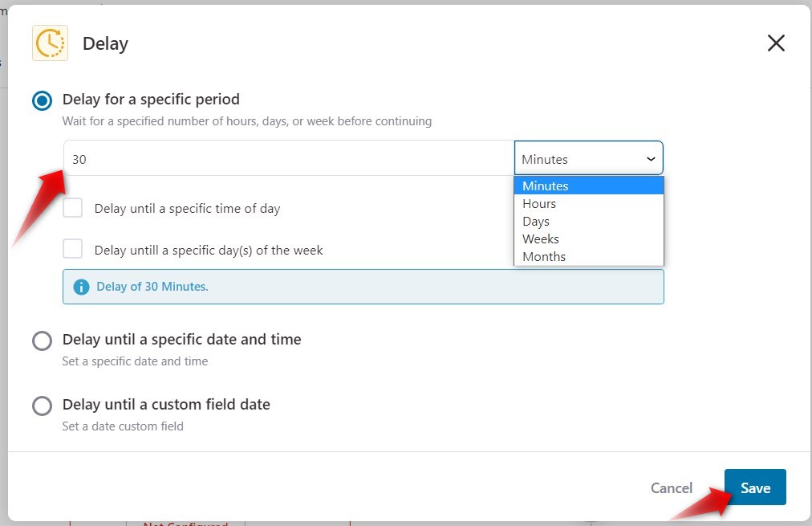The height and width of the screenshot is (526, 812).
Task: Click the Delay clock icon in header
Action: [x=51, y=43]
